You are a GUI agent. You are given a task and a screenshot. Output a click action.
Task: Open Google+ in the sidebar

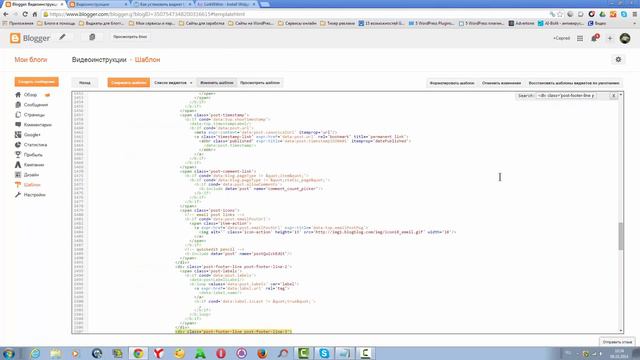pyautogui.click(x=32, y=135)
